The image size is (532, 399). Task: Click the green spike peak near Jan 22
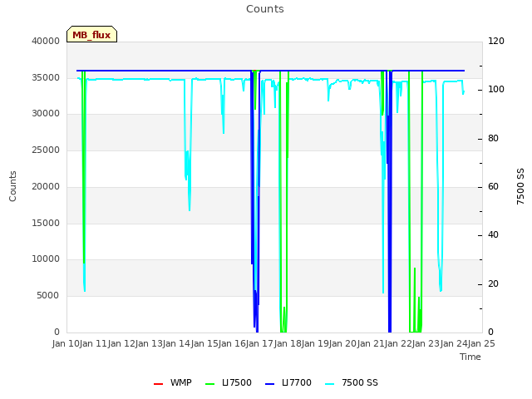[x=415, y=268]
